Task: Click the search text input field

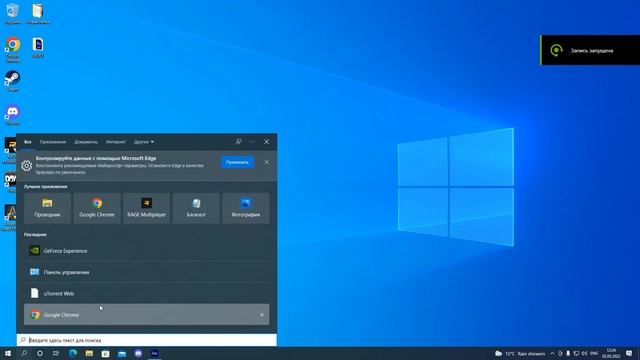Action: (147, 340)
